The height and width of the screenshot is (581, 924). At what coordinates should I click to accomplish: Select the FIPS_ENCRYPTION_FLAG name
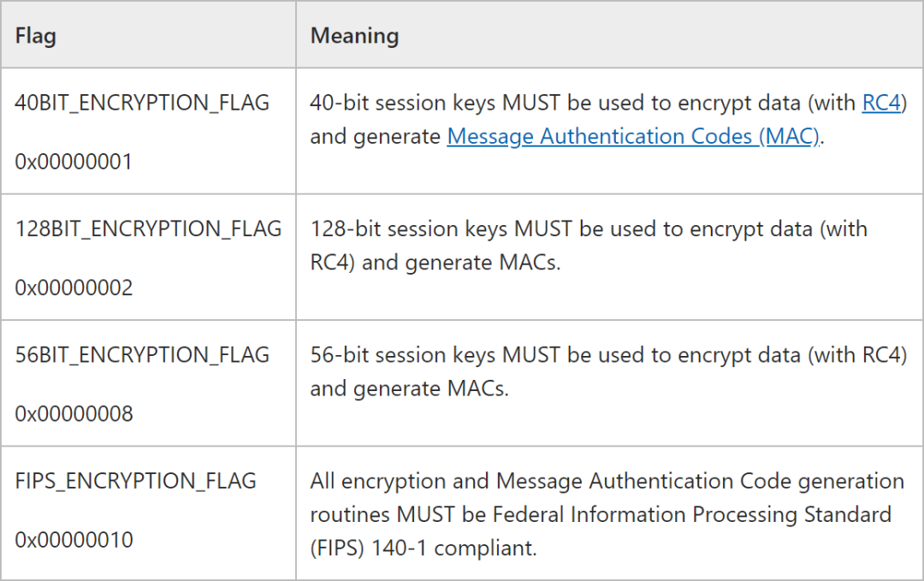[x=135, y=481]
